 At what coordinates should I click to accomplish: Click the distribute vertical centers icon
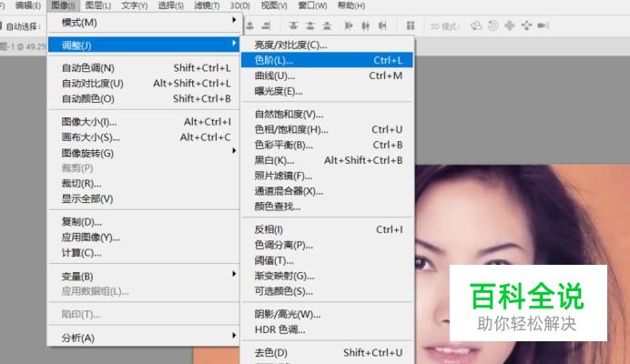[310, 26]
